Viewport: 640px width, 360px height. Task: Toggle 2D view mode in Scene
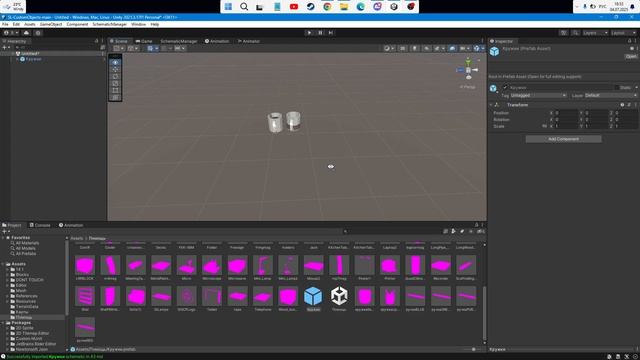point(402,48)
